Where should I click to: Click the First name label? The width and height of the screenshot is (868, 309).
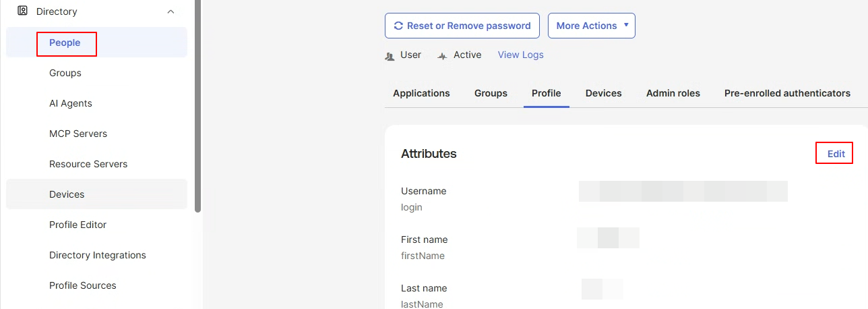coord(425,240)
